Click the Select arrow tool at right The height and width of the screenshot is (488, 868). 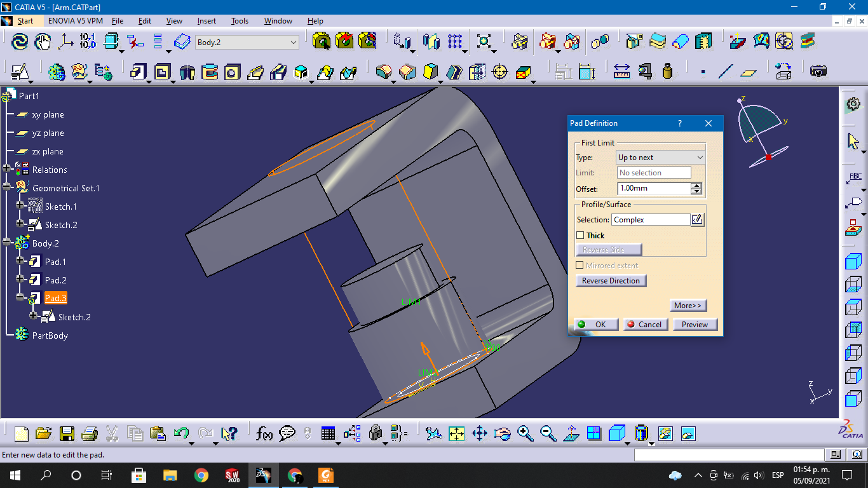tap(853, 141)
